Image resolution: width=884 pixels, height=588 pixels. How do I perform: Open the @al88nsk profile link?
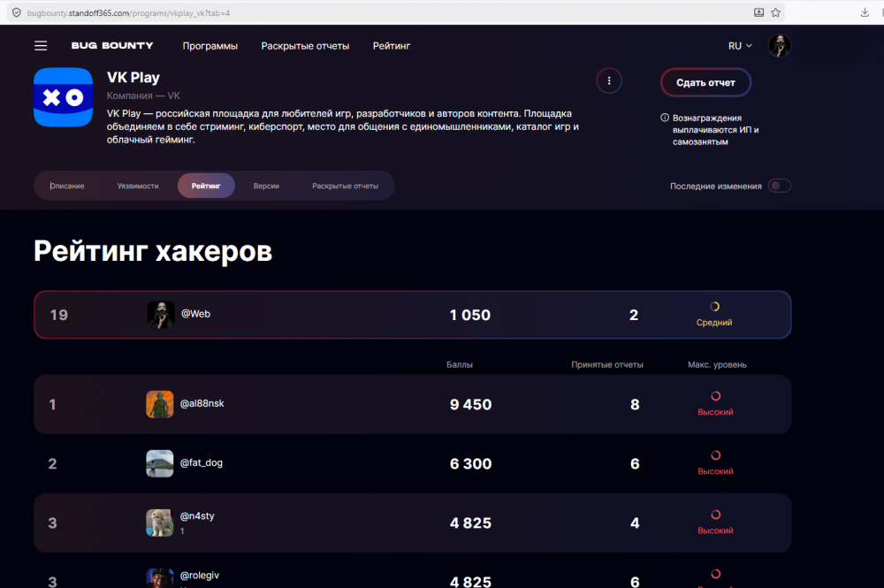202,403
